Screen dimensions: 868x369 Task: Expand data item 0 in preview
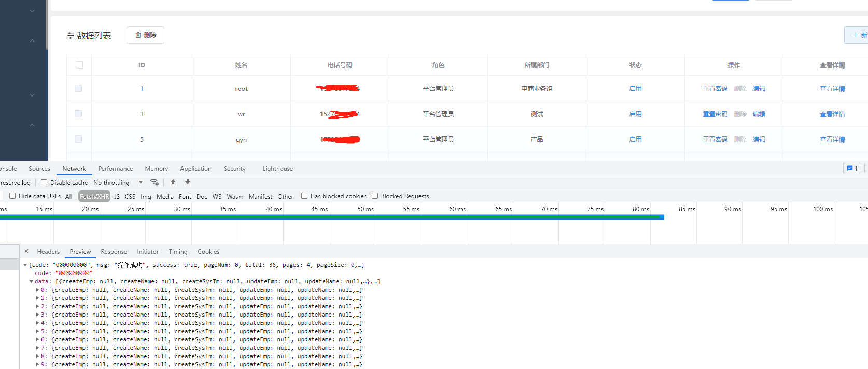tap(37, 290)
